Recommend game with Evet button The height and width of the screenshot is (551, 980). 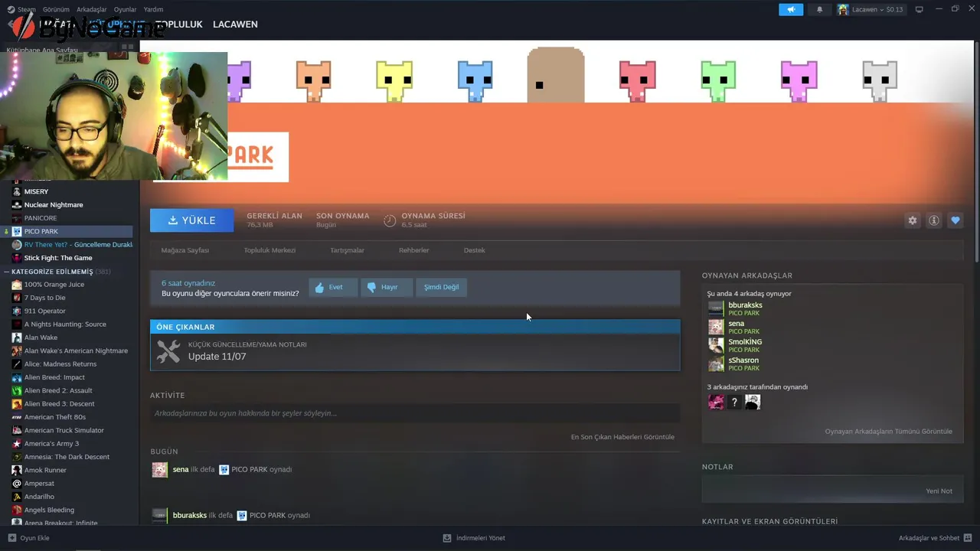pos(333,287)
